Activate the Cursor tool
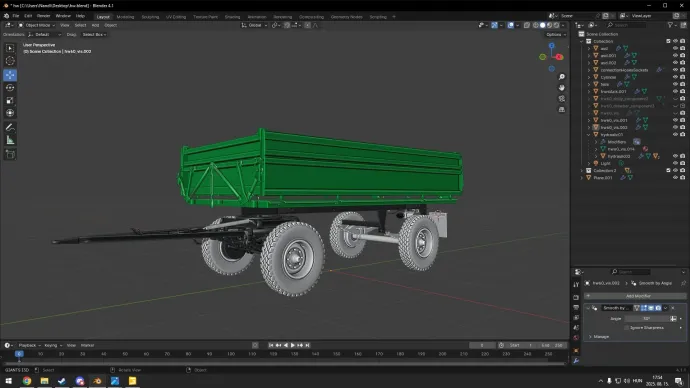Viewport: 690px width, 388px height. point(10,61)
